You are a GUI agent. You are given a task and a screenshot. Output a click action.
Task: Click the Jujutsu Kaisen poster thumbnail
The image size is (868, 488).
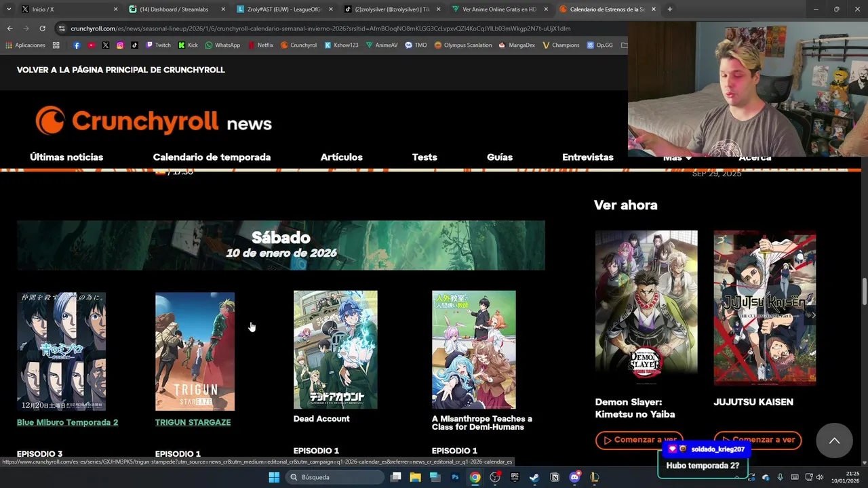[764, 308]
